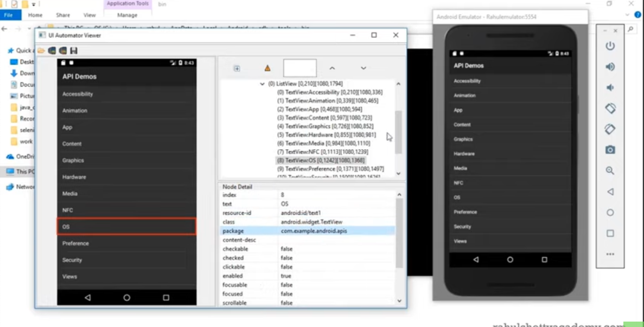Select TextView:Graphics tree node
The image size is (644, 327).
pyautogui.click(x=325, y=126)
